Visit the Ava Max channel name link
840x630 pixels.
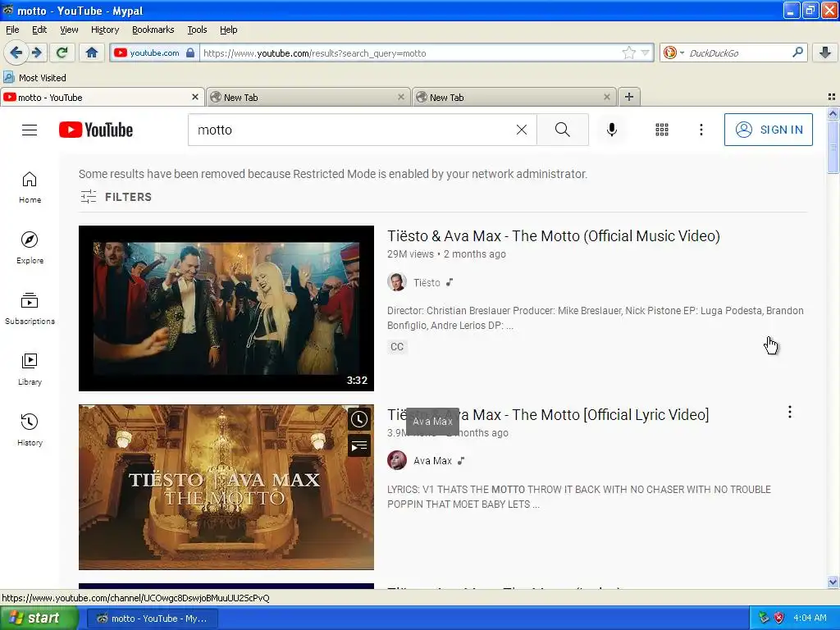(x=432, y=461)
